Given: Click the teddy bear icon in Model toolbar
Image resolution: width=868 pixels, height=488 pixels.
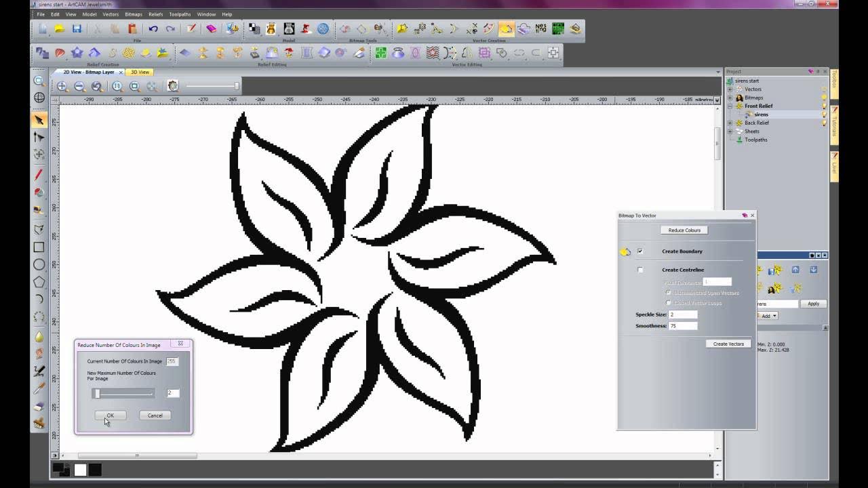Looking at the screenshot, I should [x=271, y=28].
